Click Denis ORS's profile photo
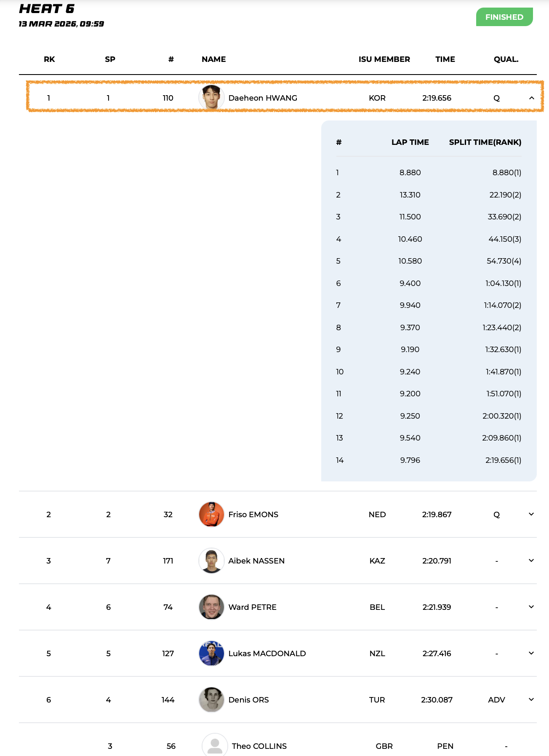 pyautogui.click(x=211, y=700)
